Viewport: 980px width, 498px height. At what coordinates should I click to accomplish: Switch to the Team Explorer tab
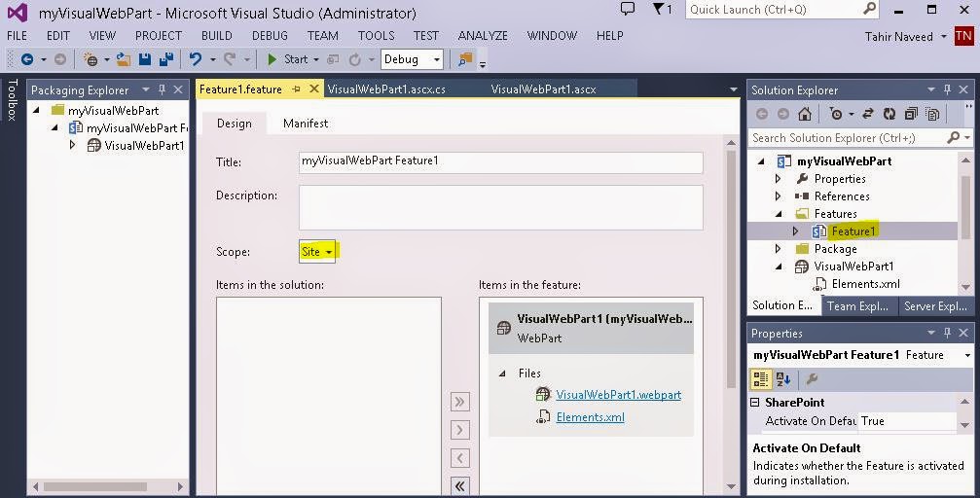(857, 306)
